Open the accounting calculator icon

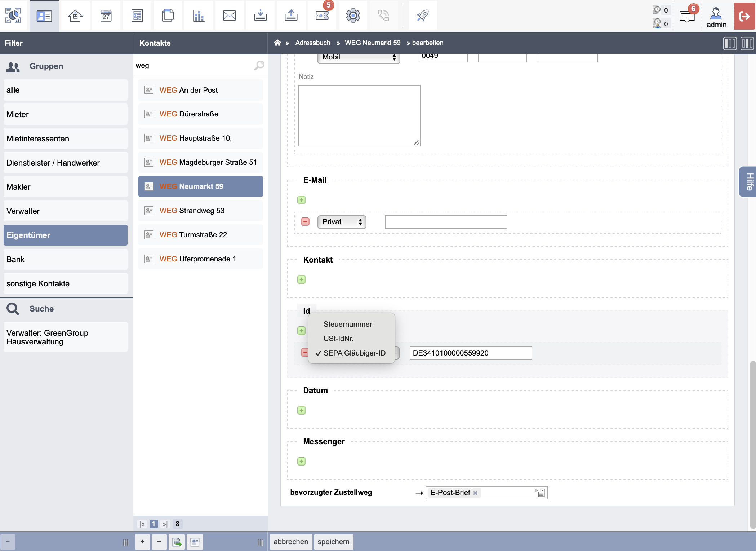[x=137, y=16]
